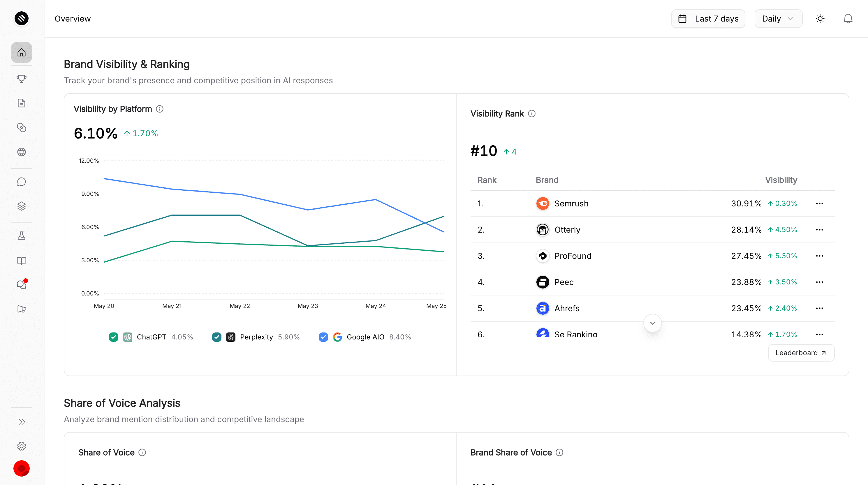This screenshot has height=485, width=868.
Task: Click the red user avatar
Action: (22, 468)
